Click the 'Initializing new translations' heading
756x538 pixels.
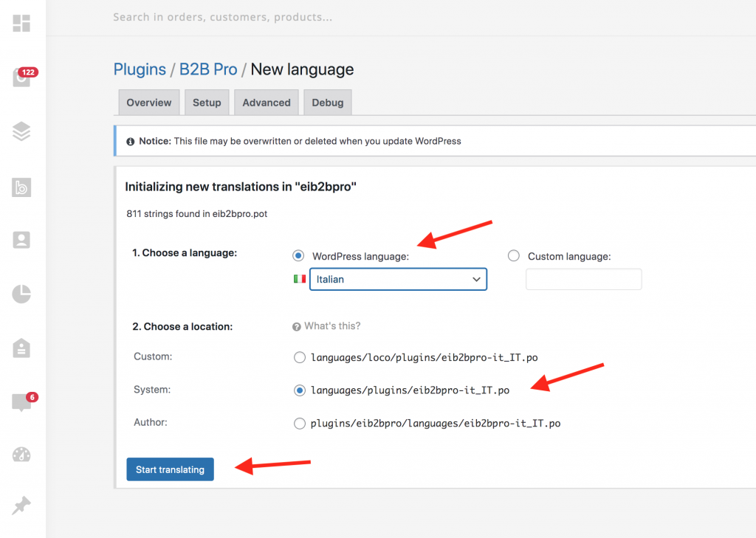(x=241, y=187)
